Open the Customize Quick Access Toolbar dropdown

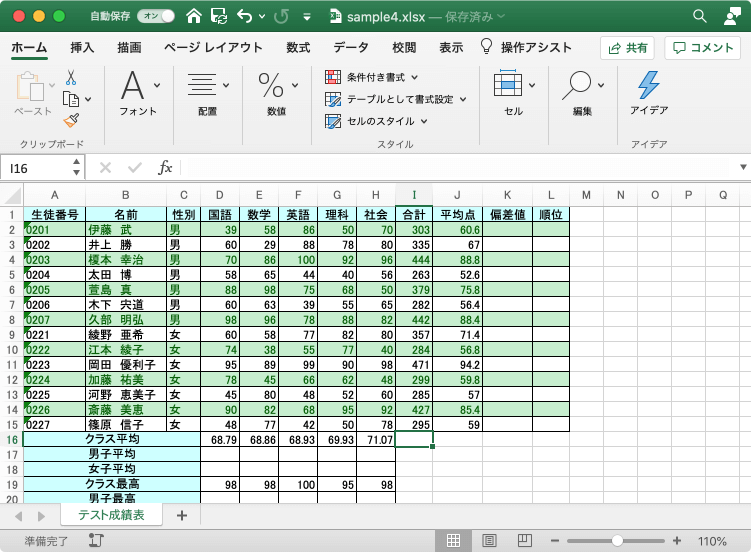point(307,17)
